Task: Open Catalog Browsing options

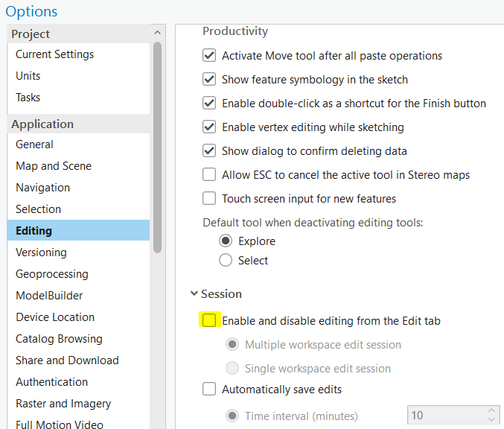Action: tap(60, 339)
